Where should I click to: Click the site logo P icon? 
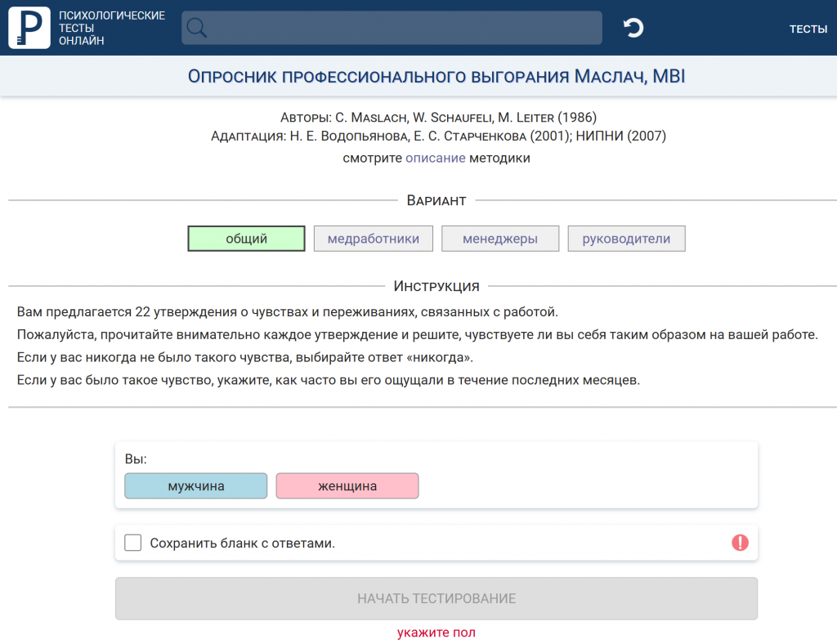coord(29,28)
